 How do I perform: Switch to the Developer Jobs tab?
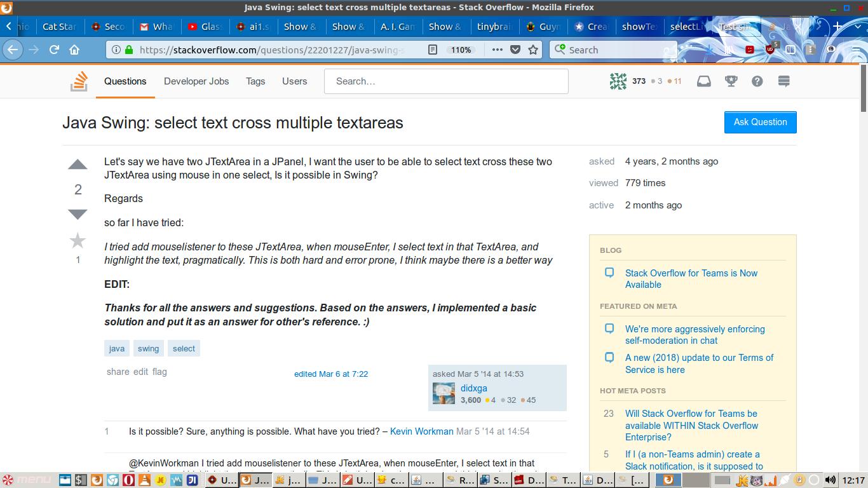(196, 81)
